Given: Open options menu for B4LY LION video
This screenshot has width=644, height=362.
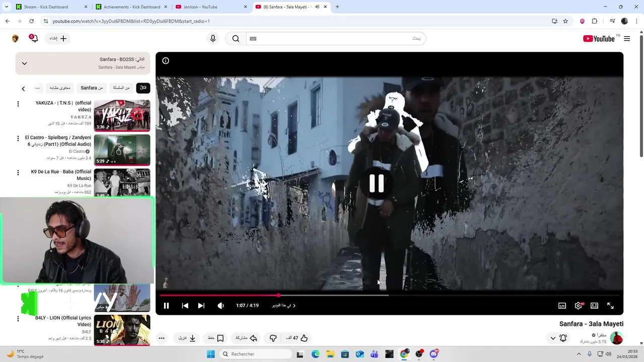Looking at the screenshot, I should [x=18, y=319].
